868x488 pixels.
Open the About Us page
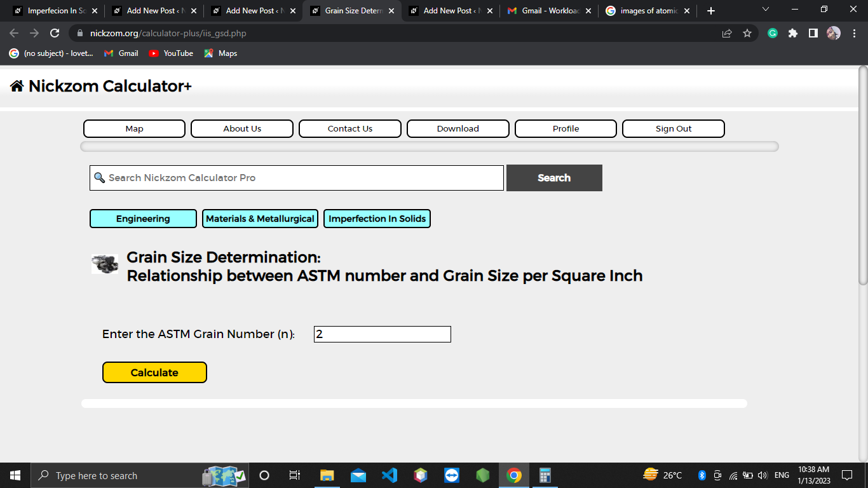coord(242,128)
